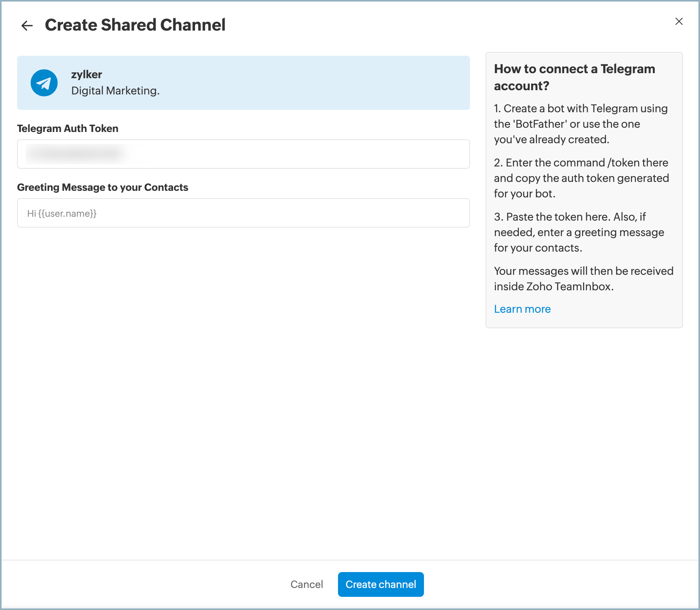Click the zylker channel name
Image resolution: width=700 pixels, height=610 pixels.
coord(86,74)
